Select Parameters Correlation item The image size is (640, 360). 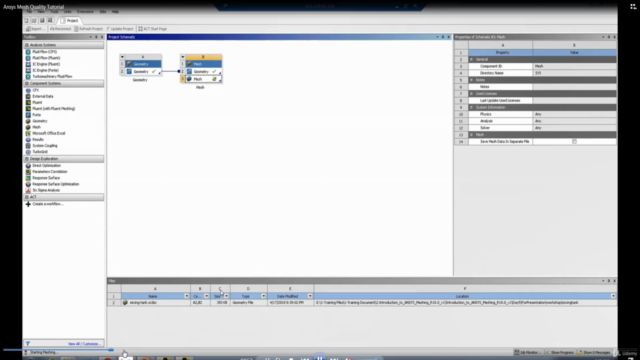coord(49,172)
